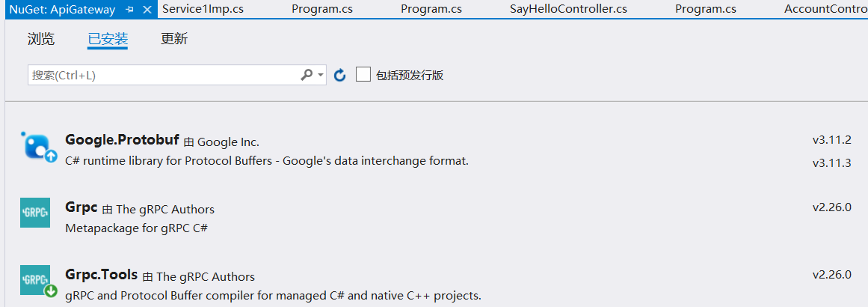Open the 更新 tab
The width and height of the screenshot is (868, 307).
[x=174, y=39]
